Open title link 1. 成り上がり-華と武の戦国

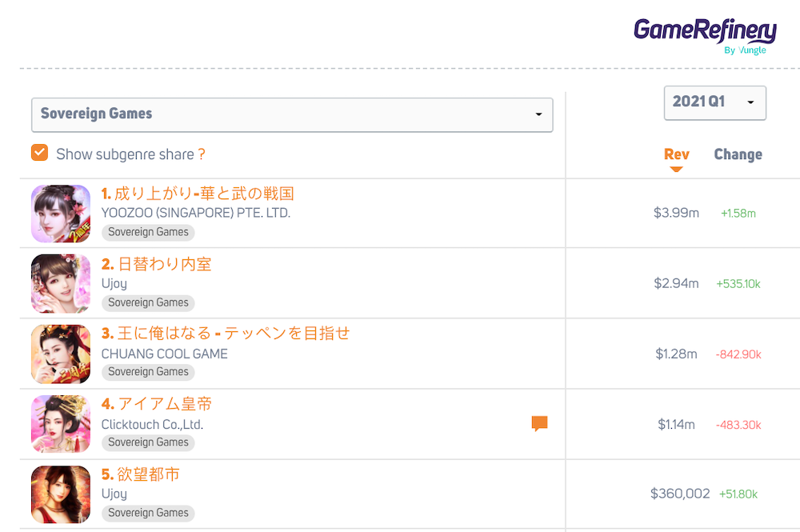point(198,194)
